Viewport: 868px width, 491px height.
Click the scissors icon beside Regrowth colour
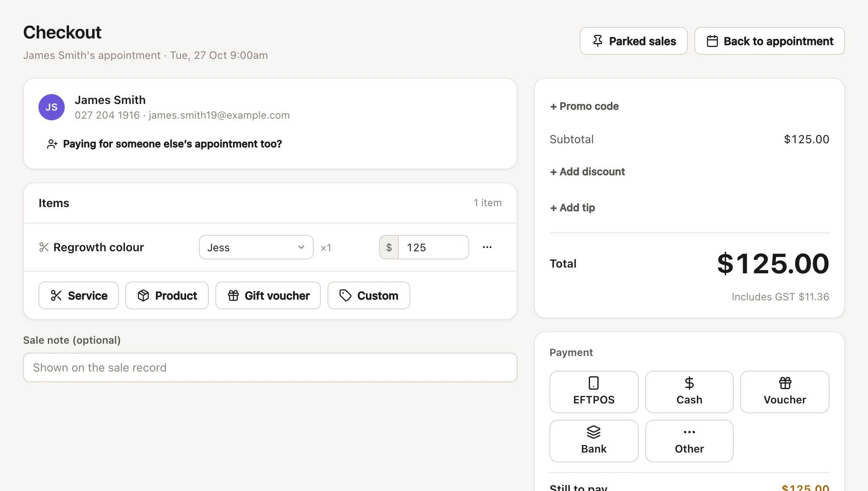[44, 247]
